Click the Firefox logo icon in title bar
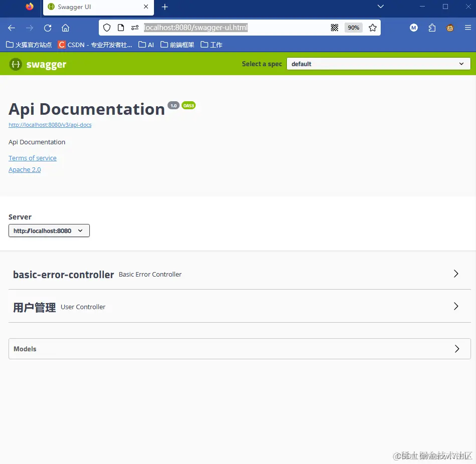Image resolution: width=476 pixels, height=464 pixels. pos(30,7)
